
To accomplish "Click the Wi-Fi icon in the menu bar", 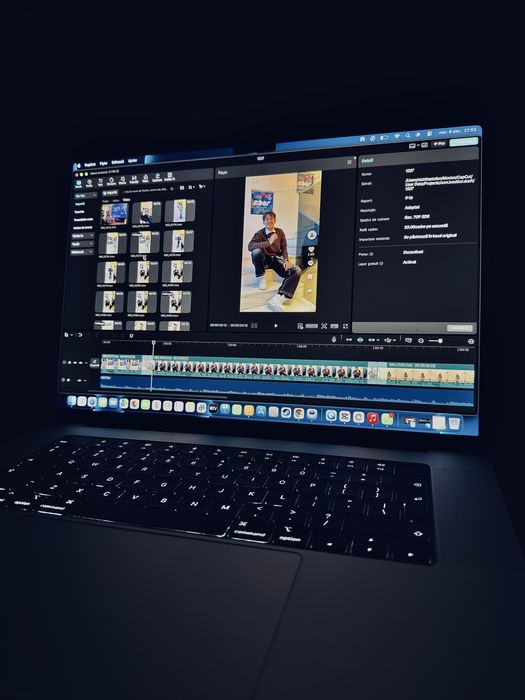I will (396, 136).
